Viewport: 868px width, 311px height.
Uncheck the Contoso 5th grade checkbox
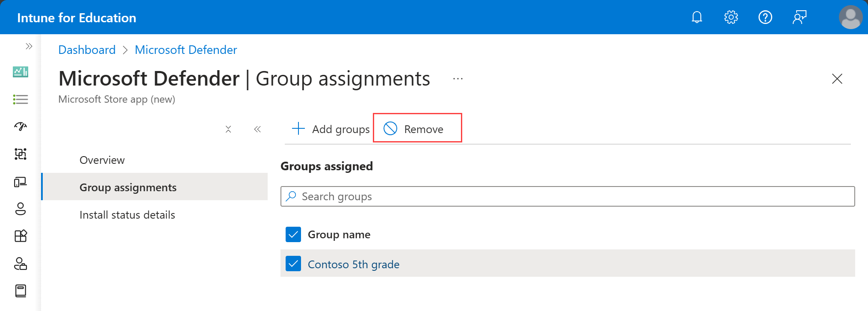point(293,264)
